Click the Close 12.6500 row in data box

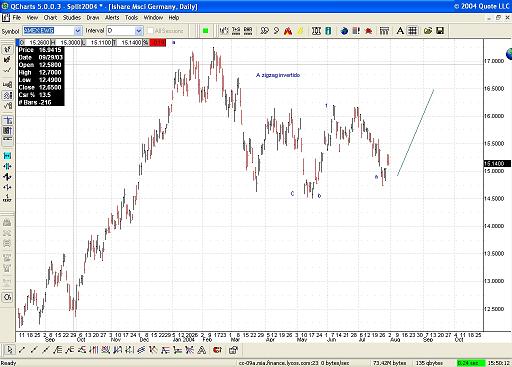pyautogui.click(x=40, y=88)
